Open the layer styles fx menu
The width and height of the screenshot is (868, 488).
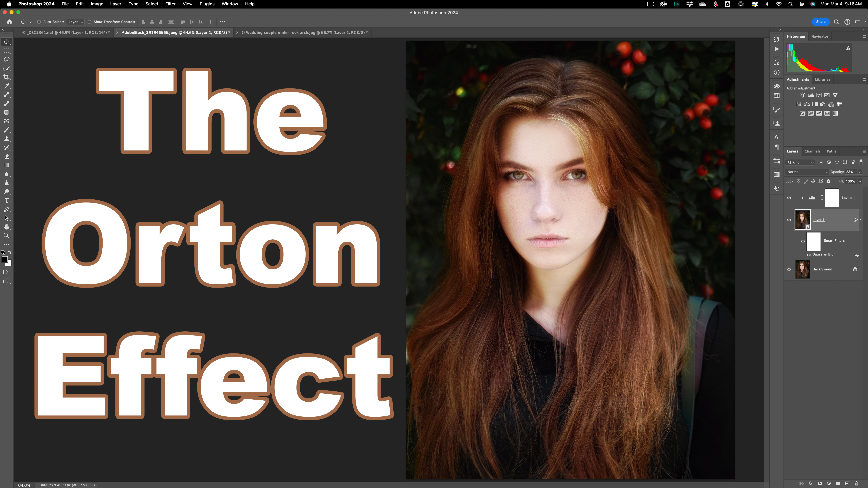coord(811,484)
